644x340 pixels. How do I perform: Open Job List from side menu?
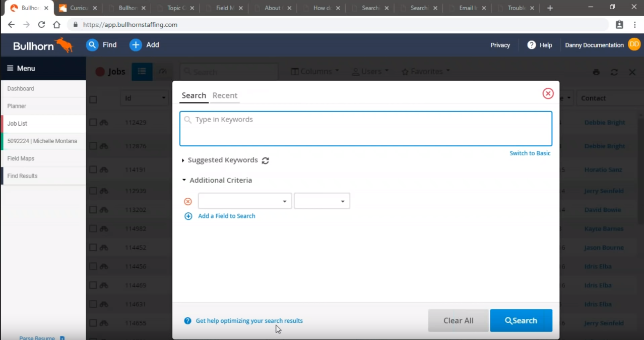point(43,124)
